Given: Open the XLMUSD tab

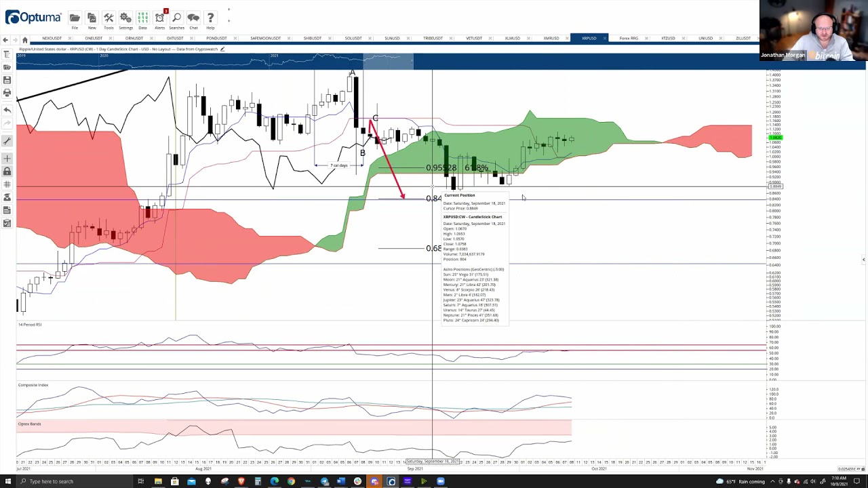Looking at the screenshot, I should [512, 38].
